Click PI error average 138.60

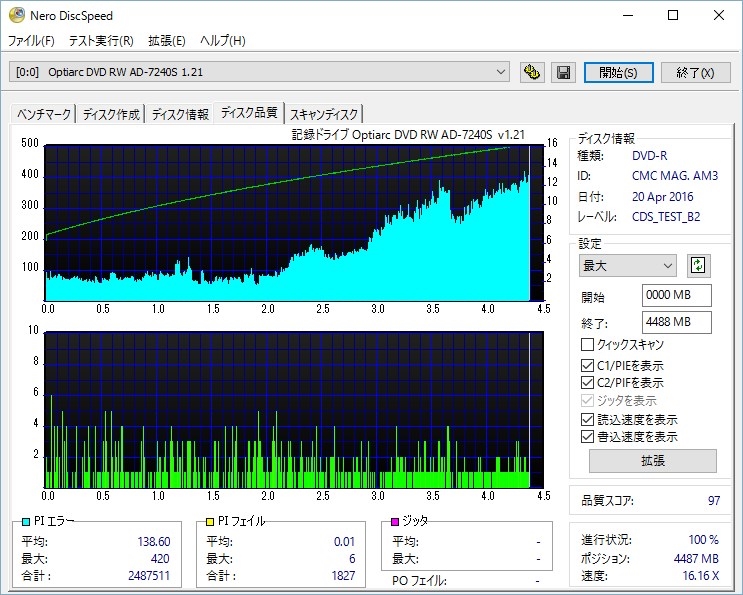pyautogui.click(x=154, y=541)
